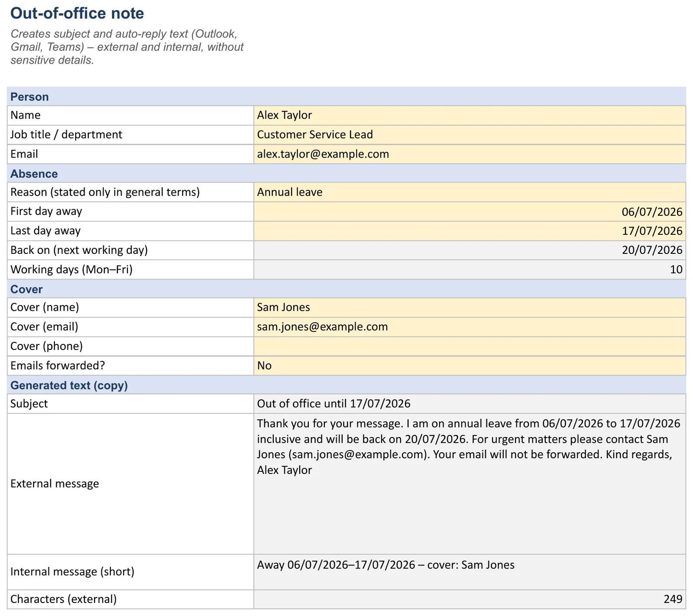Viewport: 693px width, 616px height.
Task: Click the Reason (stated only in general terms) label
Action: point(105,192)
